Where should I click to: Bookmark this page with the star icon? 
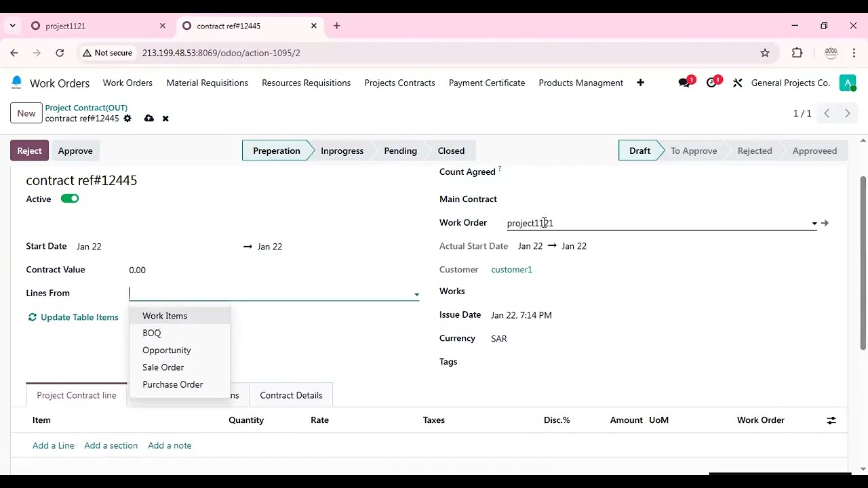pos(765,53)
